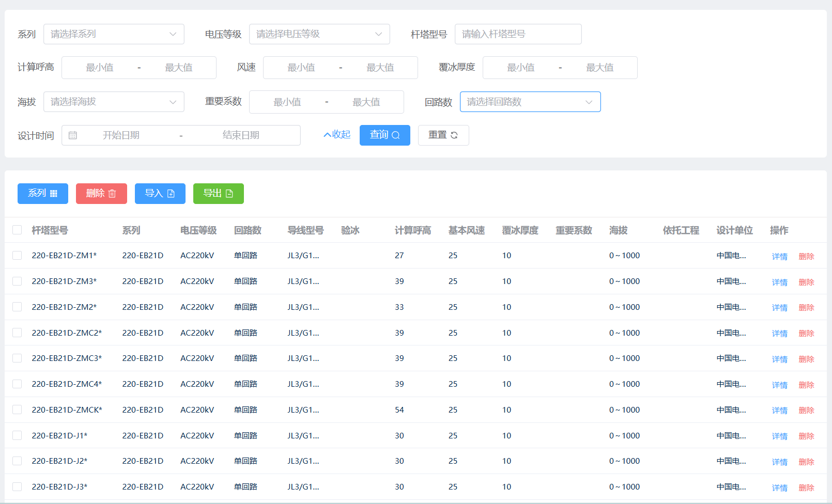Focus the 重要系数 minimum value field
Viewport: 832px width, 504px height.
(287, 102)
